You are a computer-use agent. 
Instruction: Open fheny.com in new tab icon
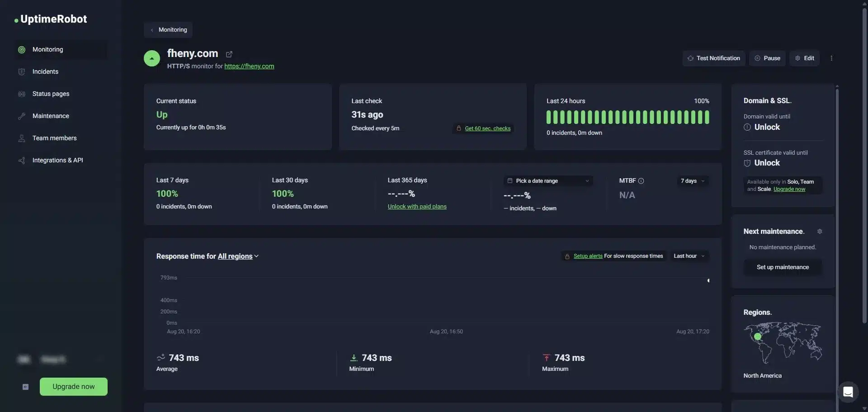pyautogui.click(x=229, y=54)
